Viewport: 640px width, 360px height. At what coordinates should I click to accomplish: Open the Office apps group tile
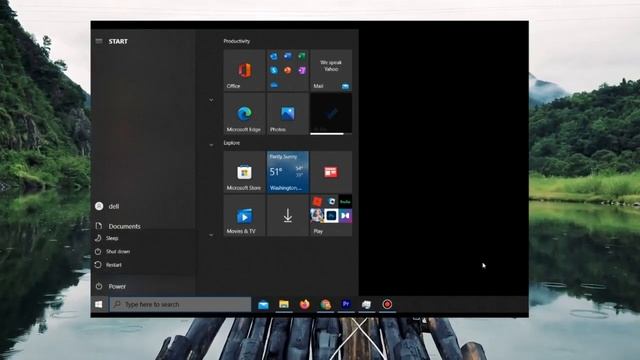pyautogui.click(x=288, y=71)
